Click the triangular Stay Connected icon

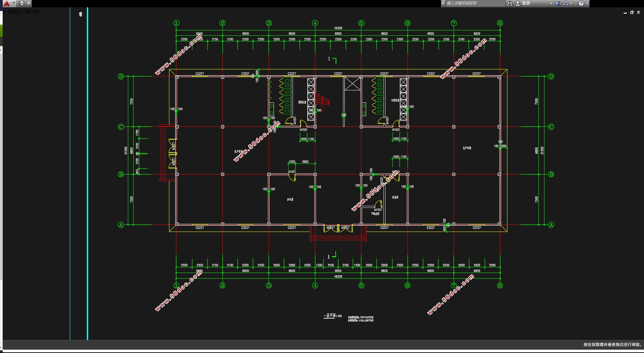point(566,3)
